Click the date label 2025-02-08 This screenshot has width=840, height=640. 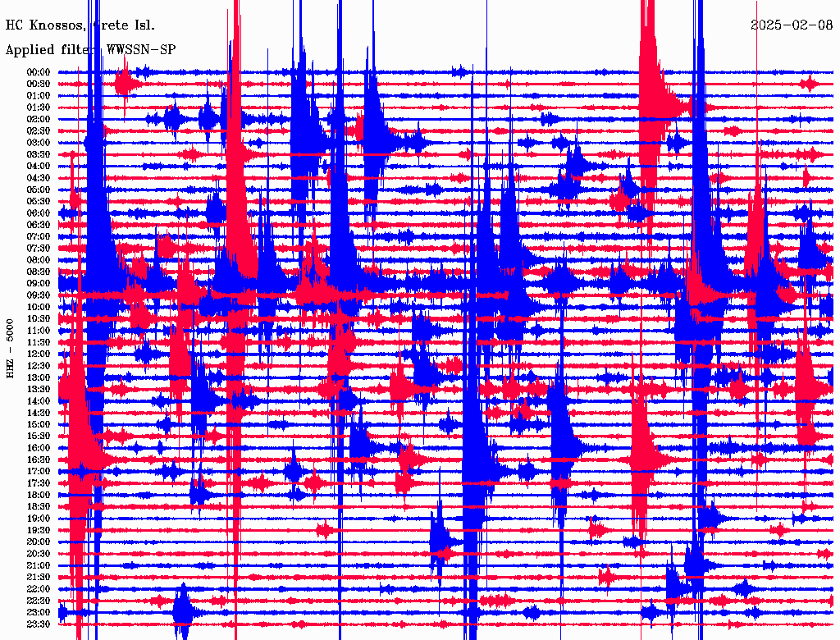[x=792, y=25]
